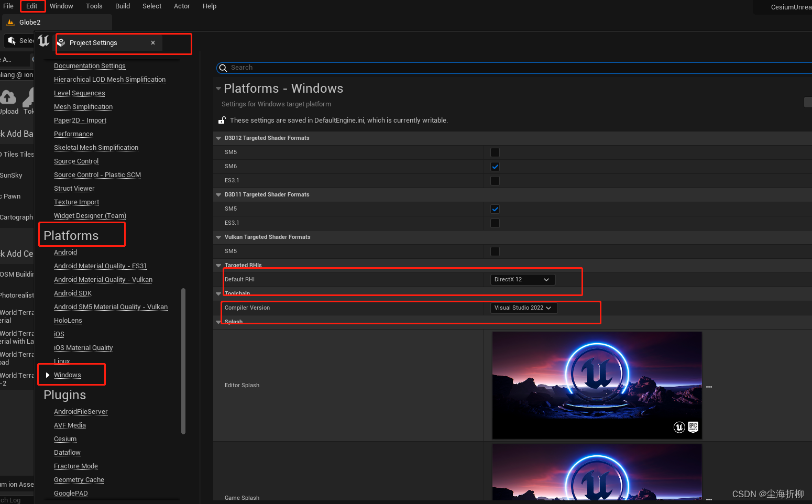
Task: Open Fracture Mode plugin settings
Action: 76,466
